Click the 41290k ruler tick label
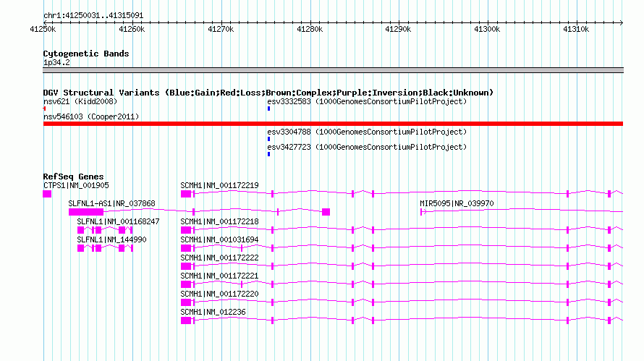 point(398,29)
